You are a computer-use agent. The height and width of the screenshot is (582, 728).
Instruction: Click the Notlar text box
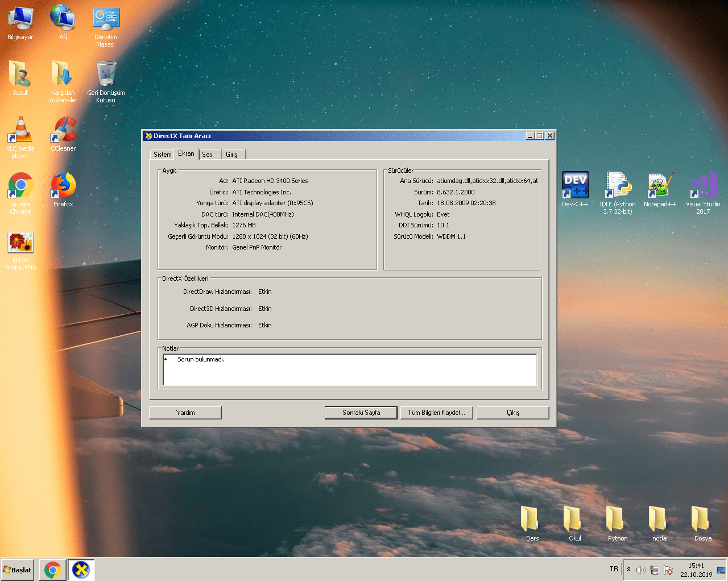350,369
